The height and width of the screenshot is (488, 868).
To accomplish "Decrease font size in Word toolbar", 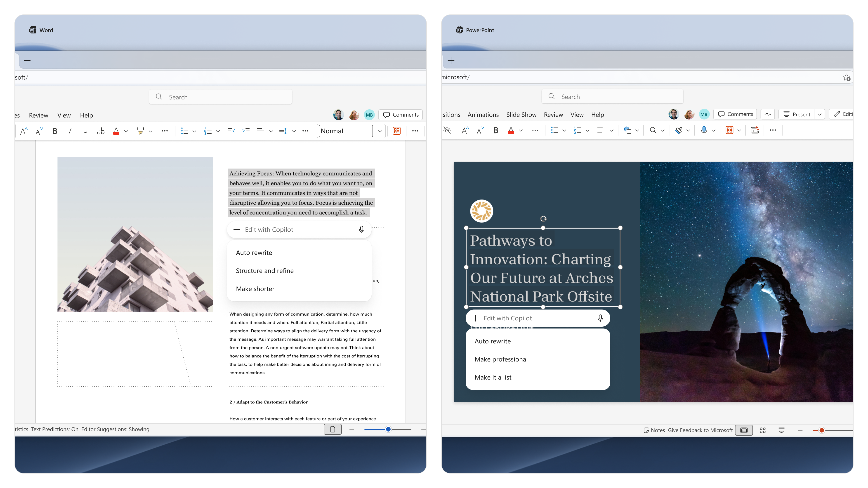I will pyautogui.click(x=39, y=131).
